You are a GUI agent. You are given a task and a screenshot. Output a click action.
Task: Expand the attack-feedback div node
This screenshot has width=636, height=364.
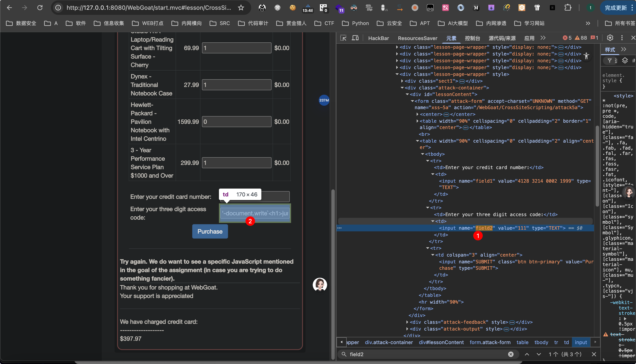[x=407, y=322]
